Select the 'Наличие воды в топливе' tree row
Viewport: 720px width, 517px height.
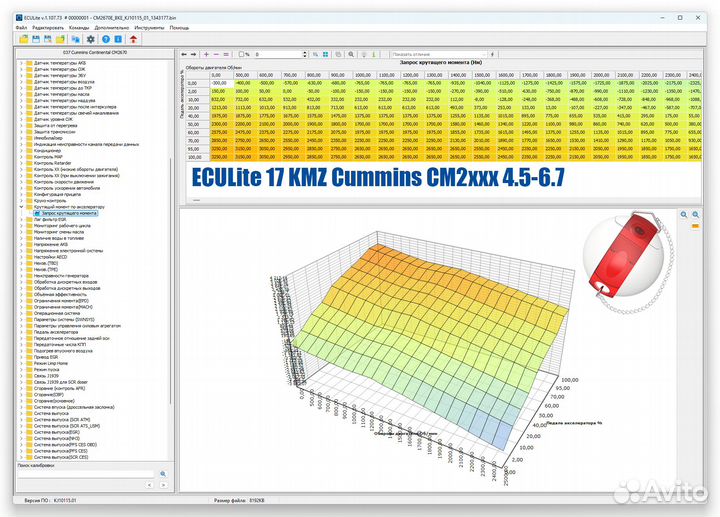coord(59,238)
